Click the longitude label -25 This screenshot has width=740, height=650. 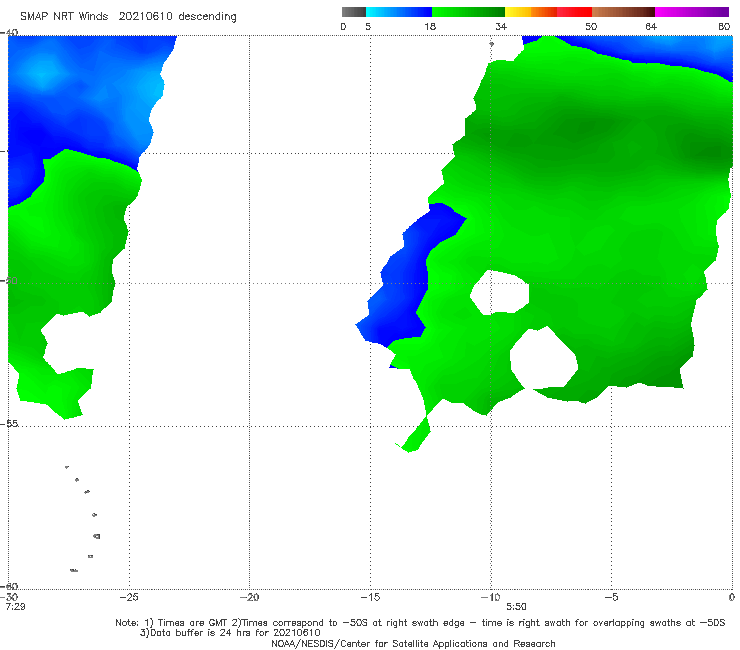point(129,597)
